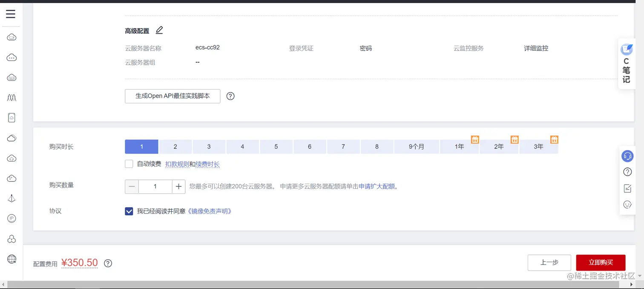Click the right-side question mark help icon
The width and height of the screenshot is (644, 289).
click(x=627, y=172)
